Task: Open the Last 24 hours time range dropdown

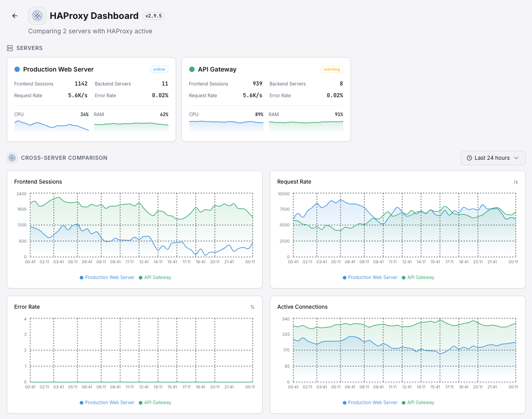Action: pyautogui.click(x=493, y=158)
